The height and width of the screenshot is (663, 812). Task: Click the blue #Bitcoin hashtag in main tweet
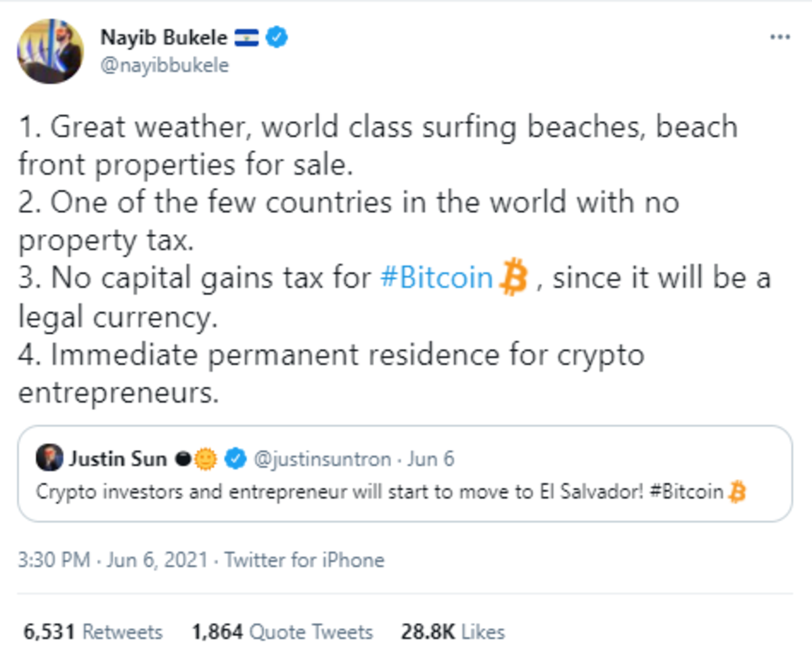pyautogui.click(x=437, y=279)
